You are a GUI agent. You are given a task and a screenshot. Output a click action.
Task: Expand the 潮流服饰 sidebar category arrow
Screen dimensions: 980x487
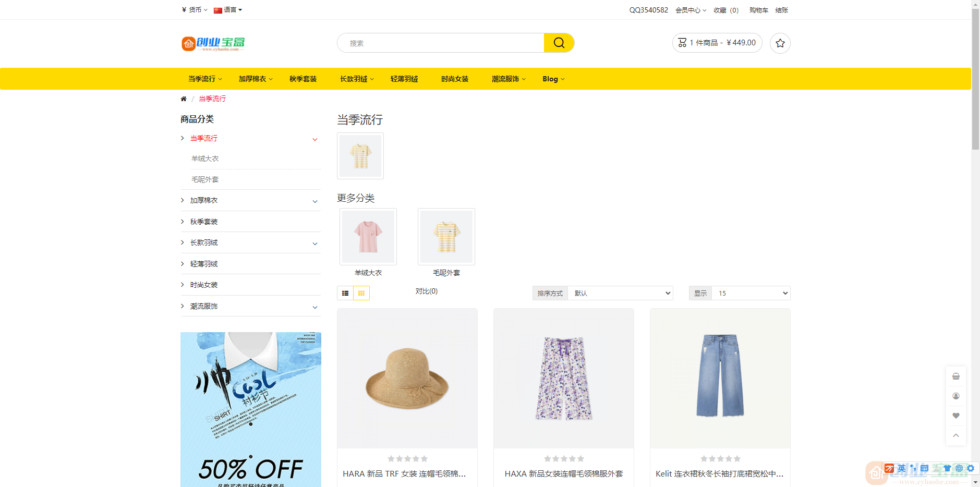315,307
